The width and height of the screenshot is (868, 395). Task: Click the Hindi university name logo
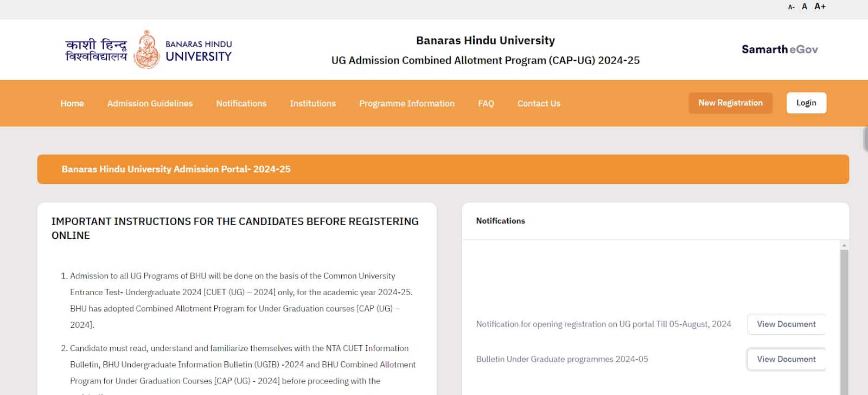(96, 50)
